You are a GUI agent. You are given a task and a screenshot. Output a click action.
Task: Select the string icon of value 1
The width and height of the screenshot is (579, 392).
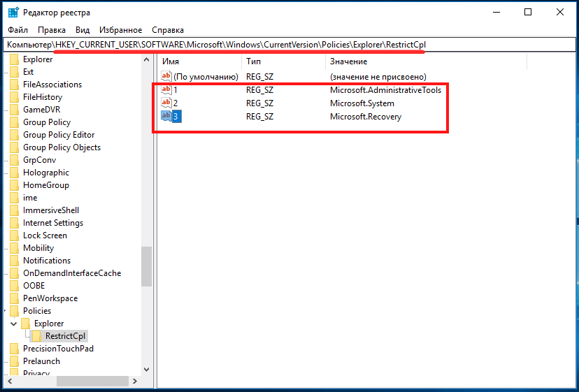pyautogui.click(x=166, y=89)
